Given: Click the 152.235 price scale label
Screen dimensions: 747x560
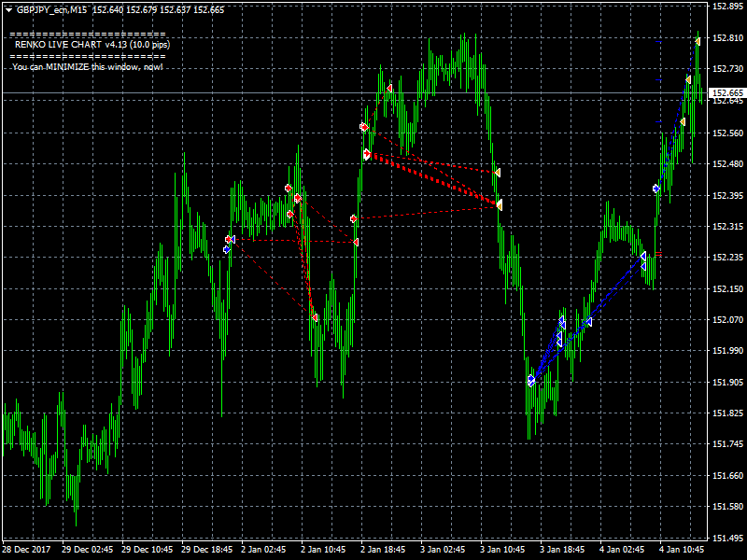Looking at the screenshot, I should tap(727, 258).
